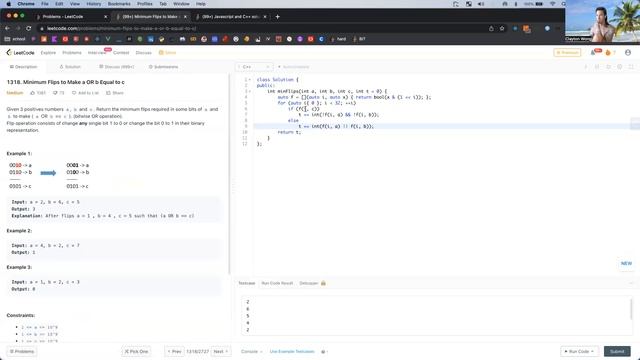The image size is (640, 360).
Task: Select the Testcase tab
Action: pos(247,283)
